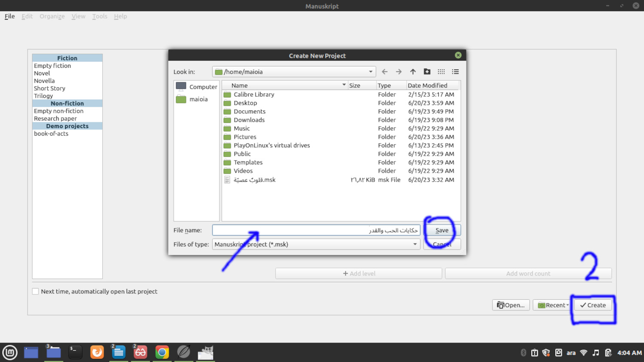
Task: Click the Add word count button
Action: click(528, 274)
